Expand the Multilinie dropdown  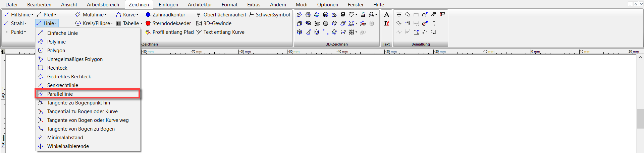91,14
